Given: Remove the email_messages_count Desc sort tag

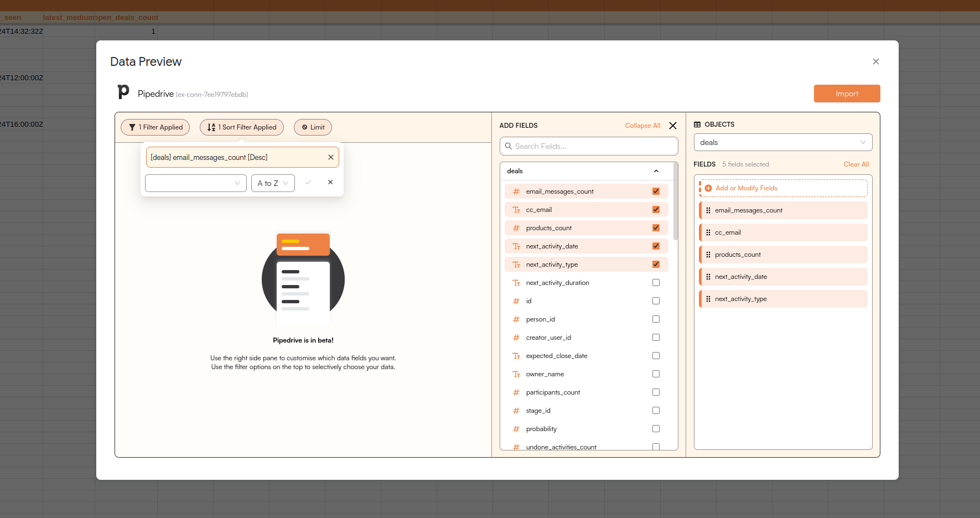Looking at the screenshot, I should click(x=330, y=157).
